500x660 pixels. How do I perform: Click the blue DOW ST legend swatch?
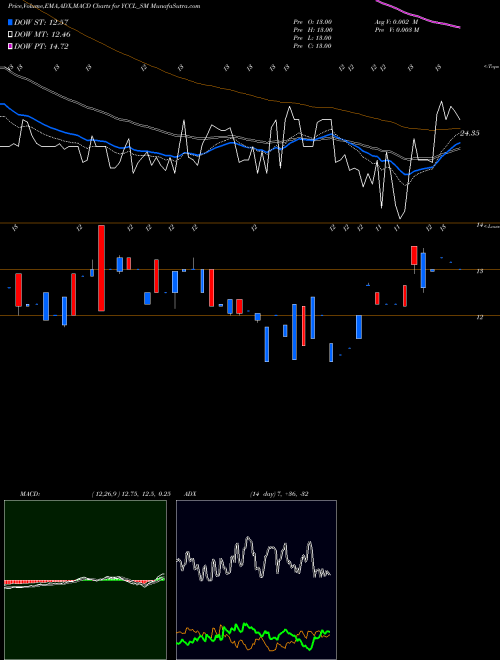coord(10,22)
